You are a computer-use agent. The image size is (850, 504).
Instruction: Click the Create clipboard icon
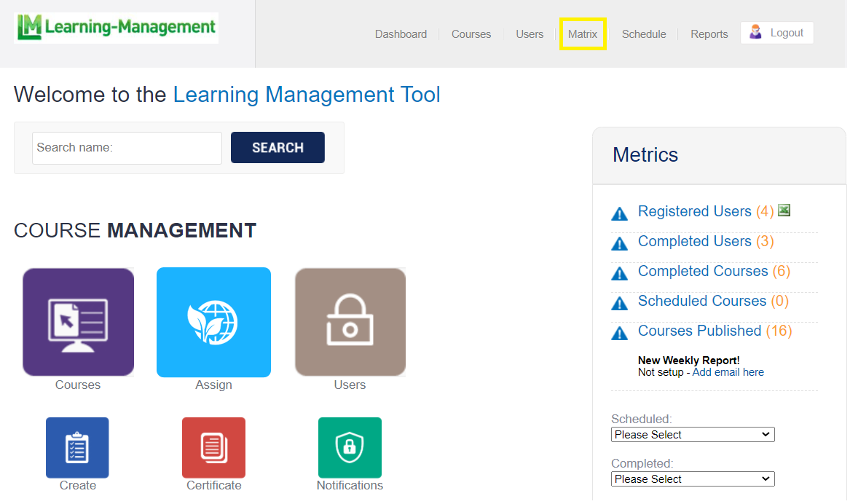pyautogui.click(x=77, y=447)
